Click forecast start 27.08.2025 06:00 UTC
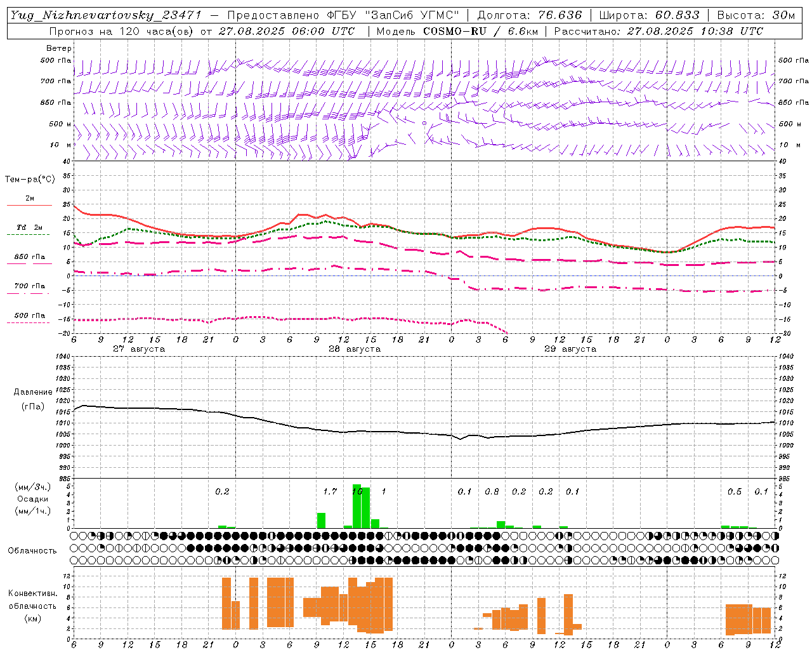This screenshot has height=650, width=812. [287, 31]
